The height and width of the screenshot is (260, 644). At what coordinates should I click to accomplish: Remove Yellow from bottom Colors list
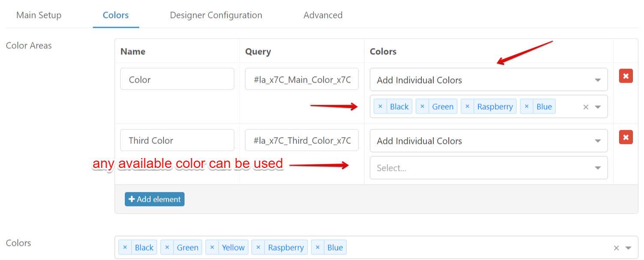tap(212, 248)
